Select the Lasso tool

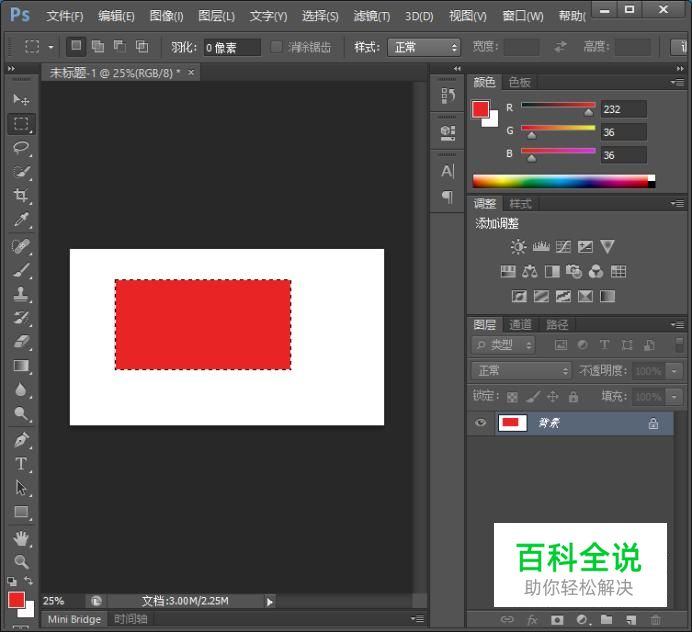tap(21, 148)
